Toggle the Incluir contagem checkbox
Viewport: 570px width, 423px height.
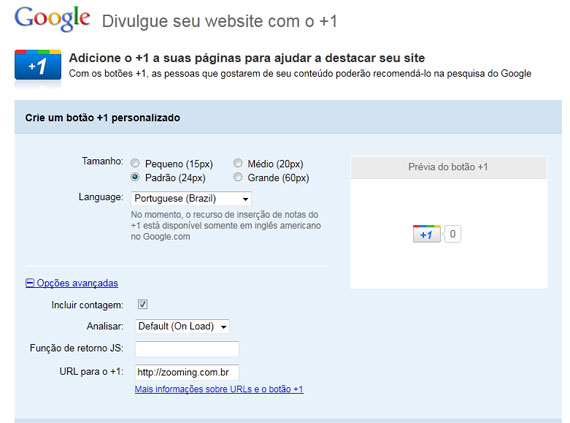(142, 304)
